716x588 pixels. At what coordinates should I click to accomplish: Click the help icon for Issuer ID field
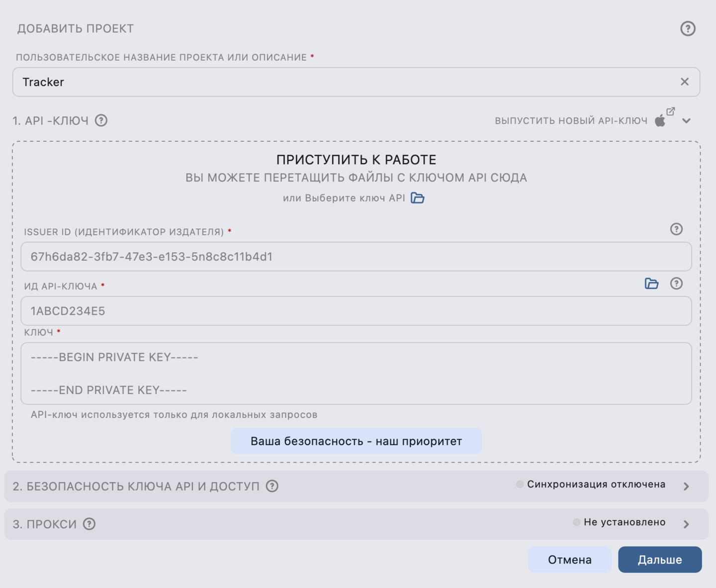[x=676, y=229]
